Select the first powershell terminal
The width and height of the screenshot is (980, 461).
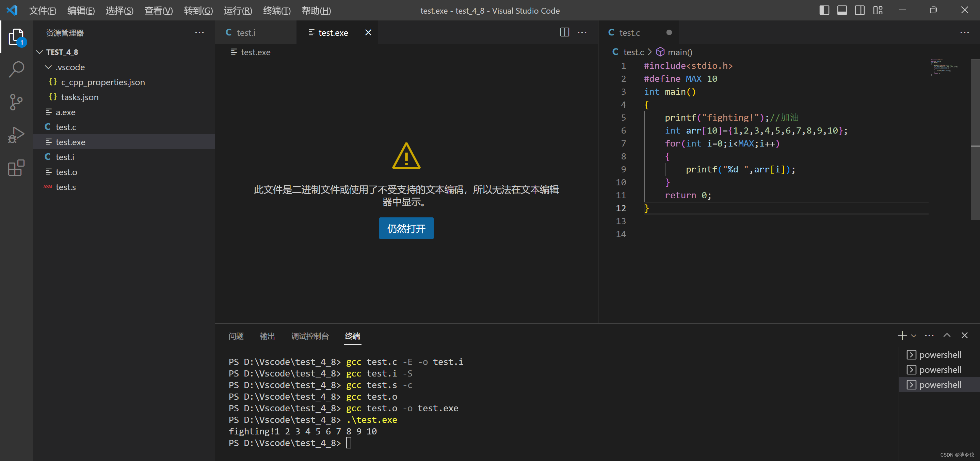(939, 355)
